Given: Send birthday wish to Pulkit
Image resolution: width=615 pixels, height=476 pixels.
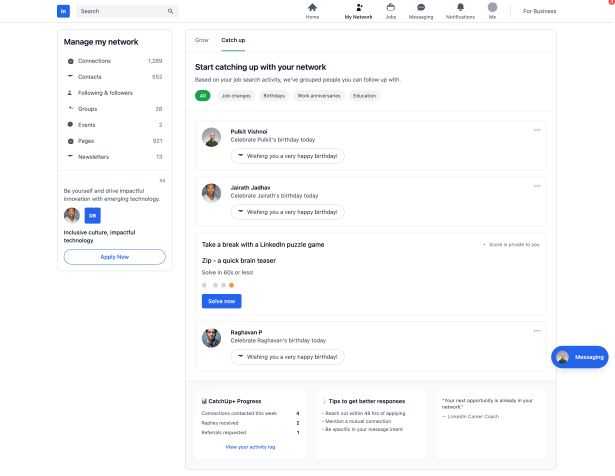Looking at the screenshot, I should [287, 156].
